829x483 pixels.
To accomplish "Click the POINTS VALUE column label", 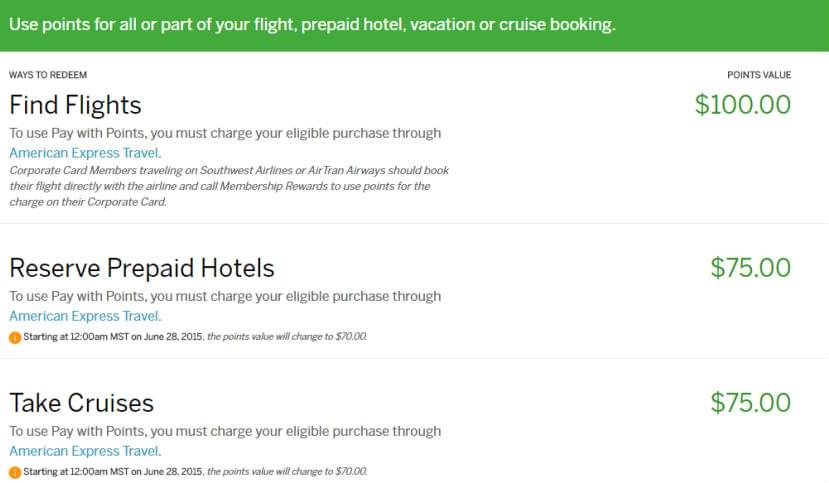I will 759,75.
